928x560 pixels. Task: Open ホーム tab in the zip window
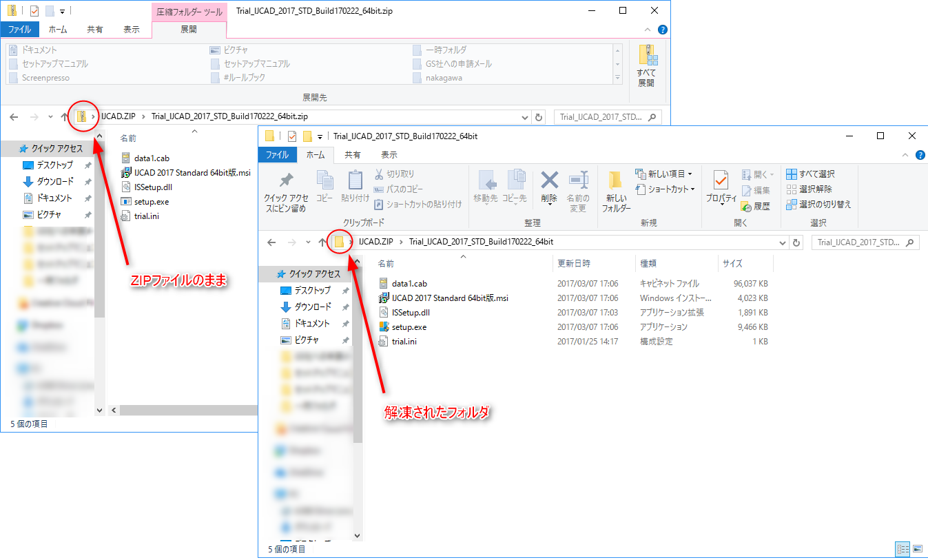point(58,30)
